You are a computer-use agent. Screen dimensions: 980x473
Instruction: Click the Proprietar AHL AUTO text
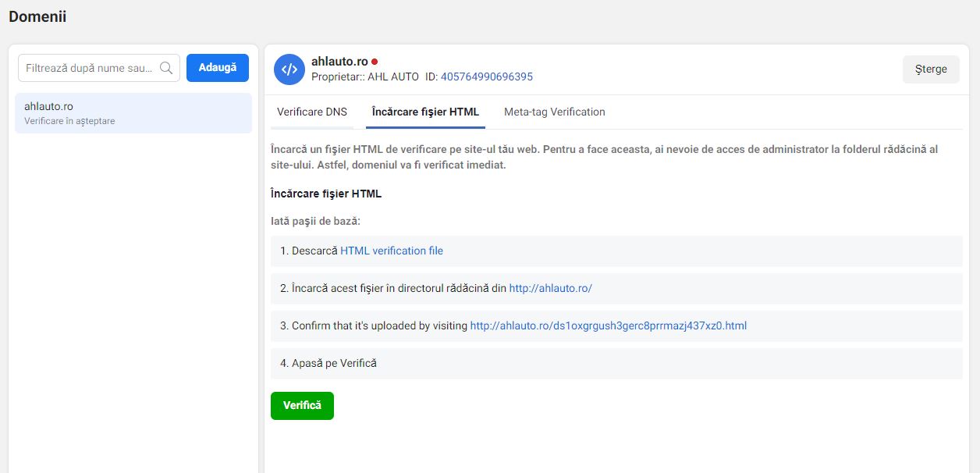(x=365, y=77)
